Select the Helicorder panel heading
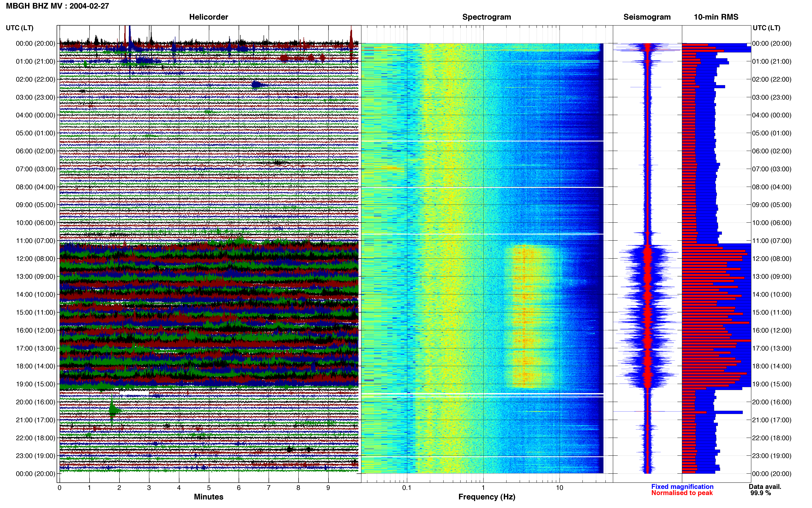The width and height of the screenshot is (812, 508). pos(209,17)
